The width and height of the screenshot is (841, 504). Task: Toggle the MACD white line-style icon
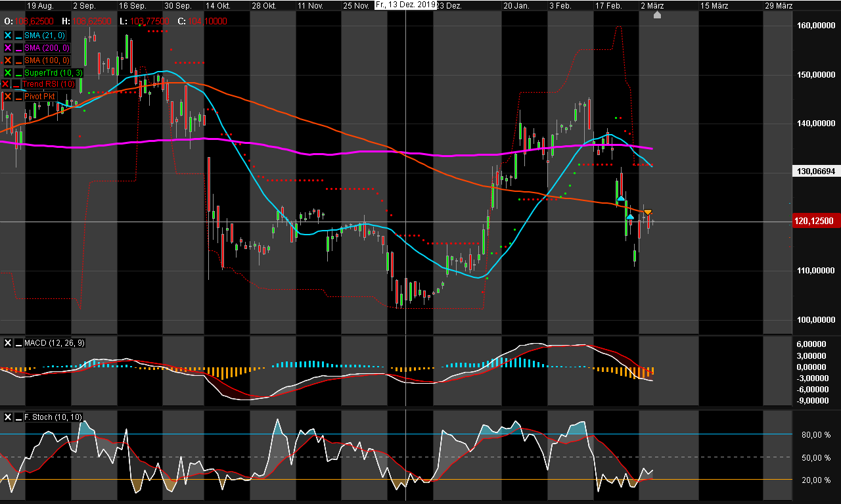tap(18, 342)
